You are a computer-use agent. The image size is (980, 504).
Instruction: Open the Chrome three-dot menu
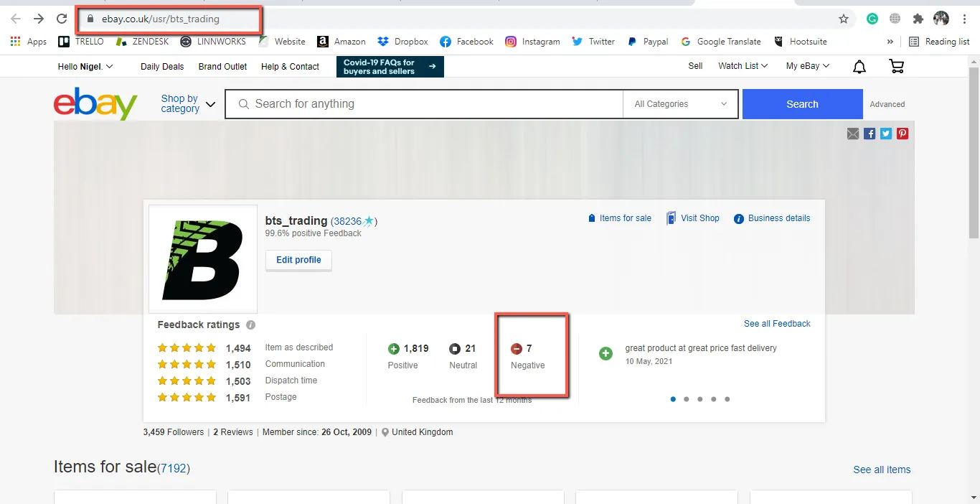click(965, 19)
